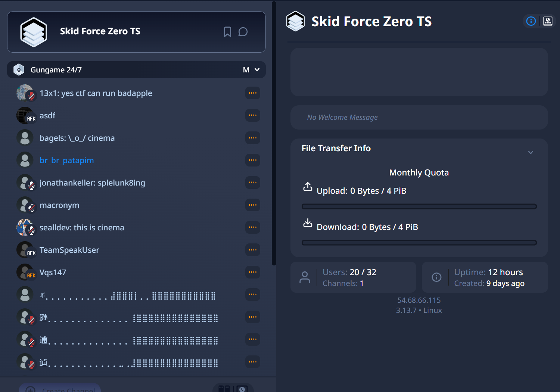Click the name "bagels: \_o_/ cinema"
Viewport: 560px width, 392px height.
(77, 138)
